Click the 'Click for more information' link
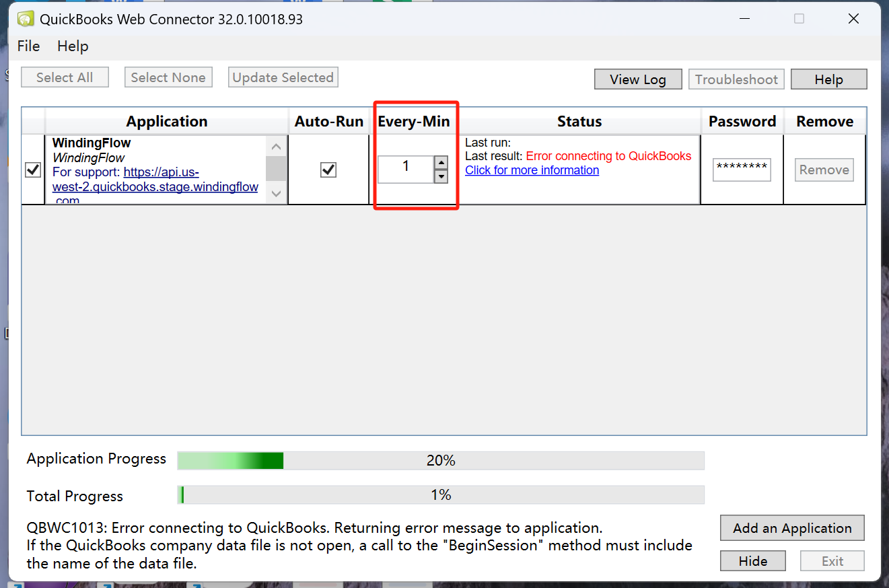The height and width of the screenshot is (588, 889). pyautogui.click(x=532, y=170)
